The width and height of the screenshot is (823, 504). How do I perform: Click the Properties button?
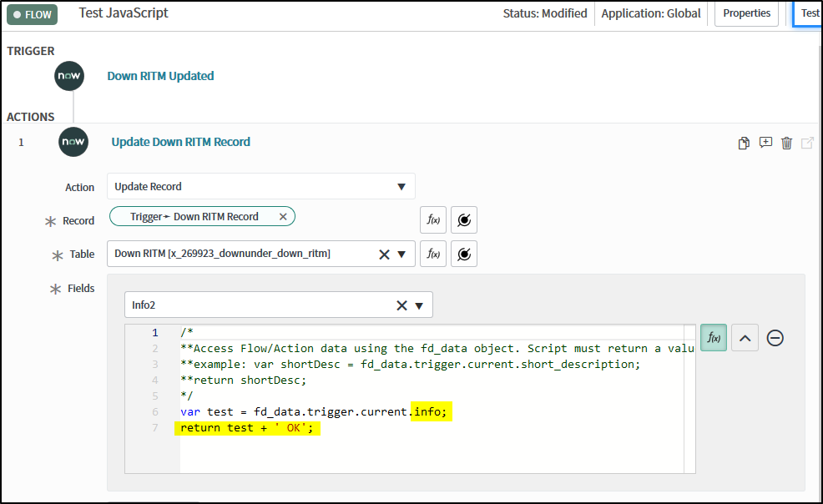[746, 13]
